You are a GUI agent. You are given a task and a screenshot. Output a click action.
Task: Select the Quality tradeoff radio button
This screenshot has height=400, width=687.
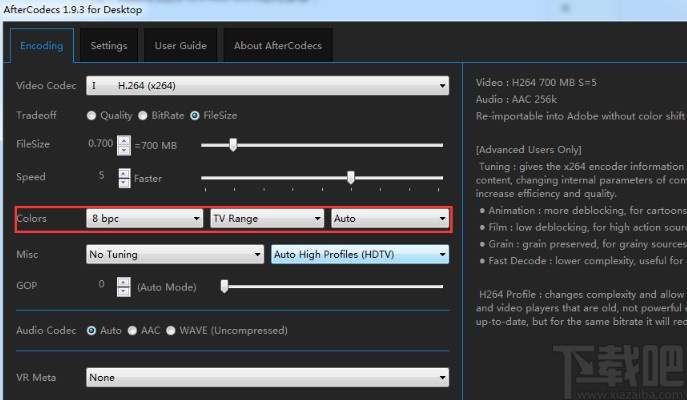pyautogui.click(x=91, y=116)
